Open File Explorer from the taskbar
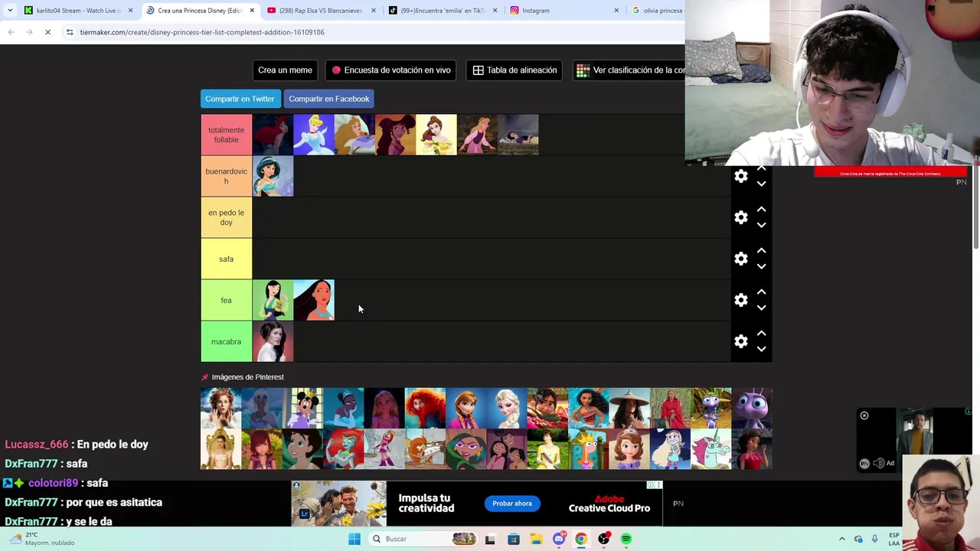This screenshot has height=551, width=980. (x=536, y=539)
